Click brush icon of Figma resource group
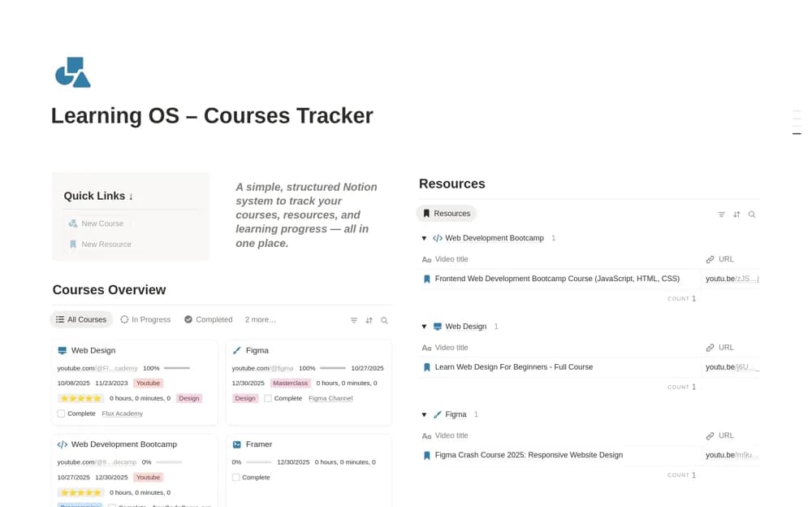 point(438,414)
